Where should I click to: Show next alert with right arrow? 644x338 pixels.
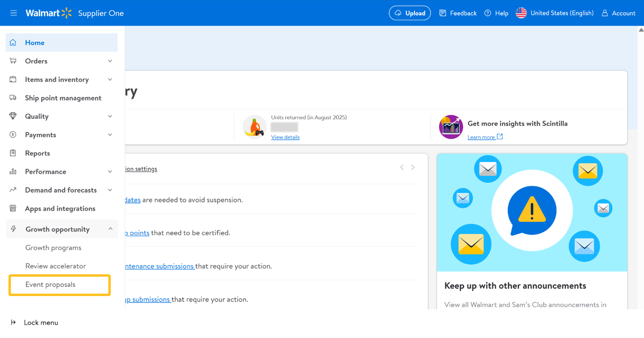click(413, 167)
